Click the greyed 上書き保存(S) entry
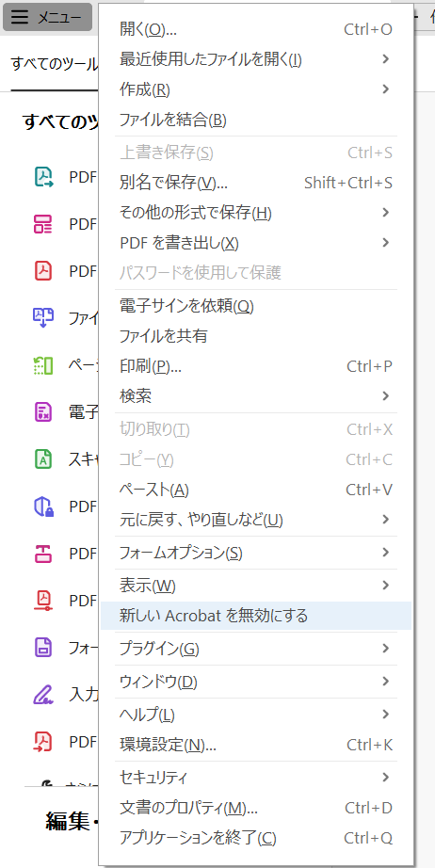435x868 pixels. [x=256, y=153]
